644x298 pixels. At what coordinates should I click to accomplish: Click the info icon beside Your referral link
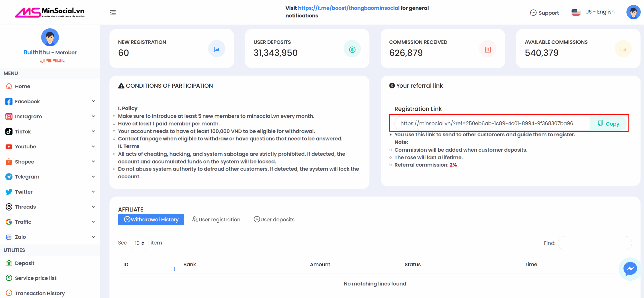pos(392,86)
